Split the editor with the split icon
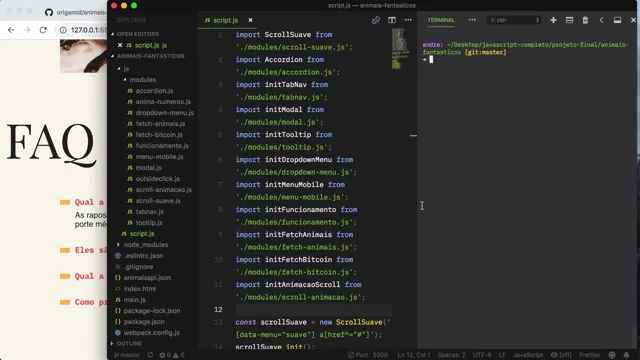 coord(392,20)
